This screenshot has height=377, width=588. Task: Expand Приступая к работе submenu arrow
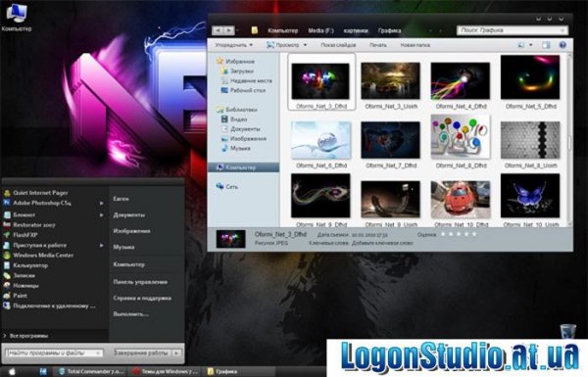coord(101,246)
